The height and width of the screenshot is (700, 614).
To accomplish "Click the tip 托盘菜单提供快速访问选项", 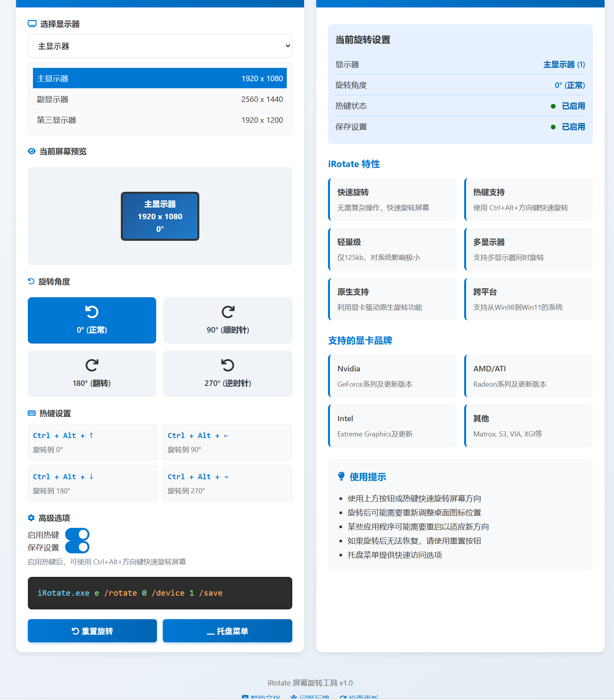I will 395,555.
